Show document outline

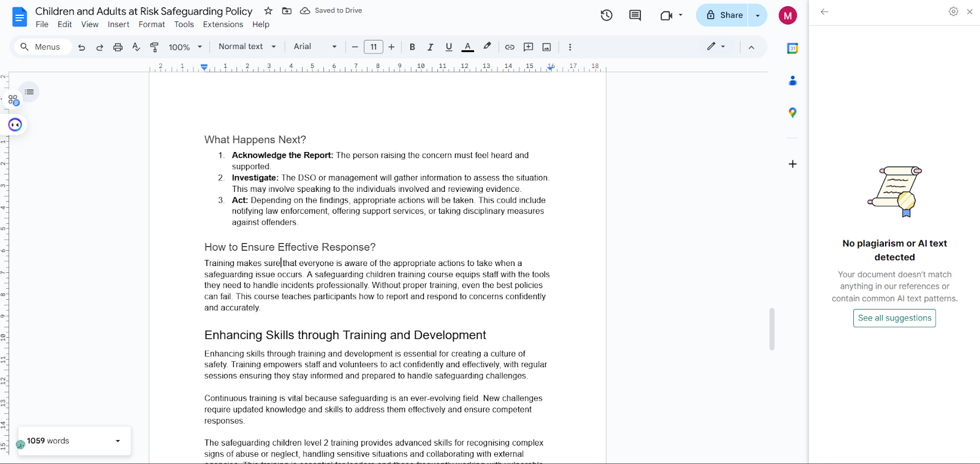[29, 92]
